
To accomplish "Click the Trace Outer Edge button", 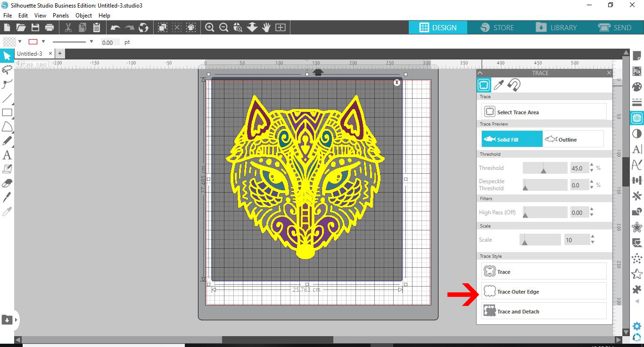I will (x=544, y=291).
